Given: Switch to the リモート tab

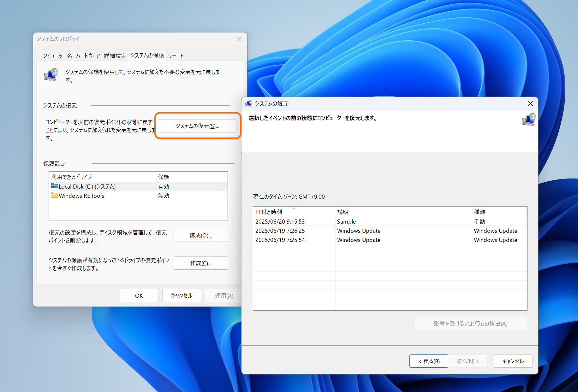Looking at the screenshot, I should (176, 56).
